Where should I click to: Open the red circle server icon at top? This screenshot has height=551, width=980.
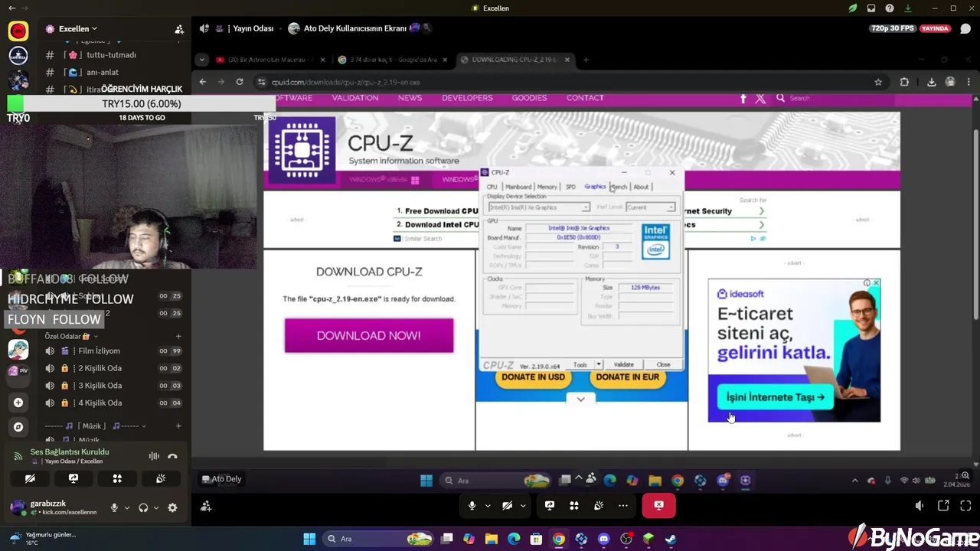tap(18, 31)
